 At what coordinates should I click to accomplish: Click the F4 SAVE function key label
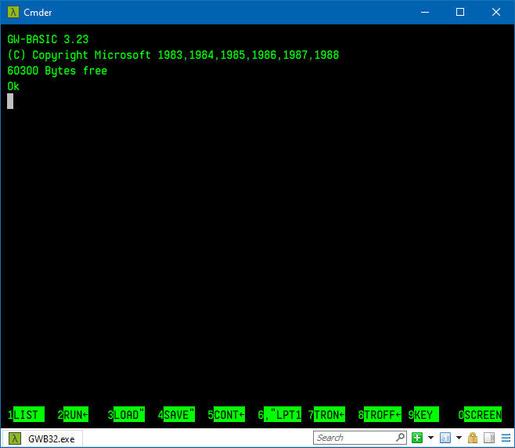[x=176, y=415]
